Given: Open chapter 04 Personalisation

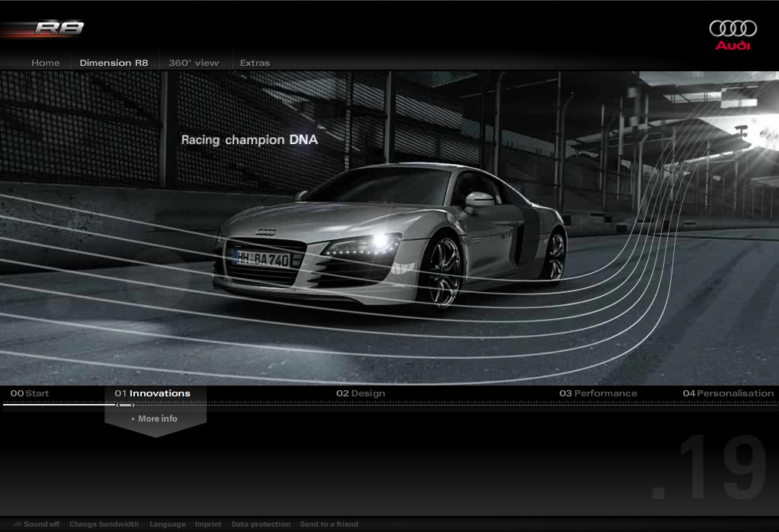Looking at the screenshot, I should [x=728, y=393].
